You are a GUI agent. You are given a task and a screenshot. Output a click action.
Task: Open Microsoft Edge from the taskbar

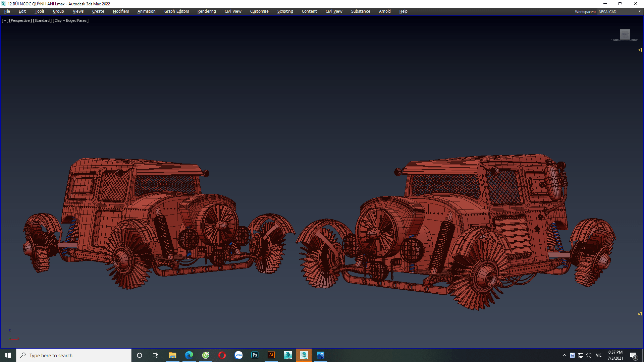pyautogui.click(x=189, y=355)
